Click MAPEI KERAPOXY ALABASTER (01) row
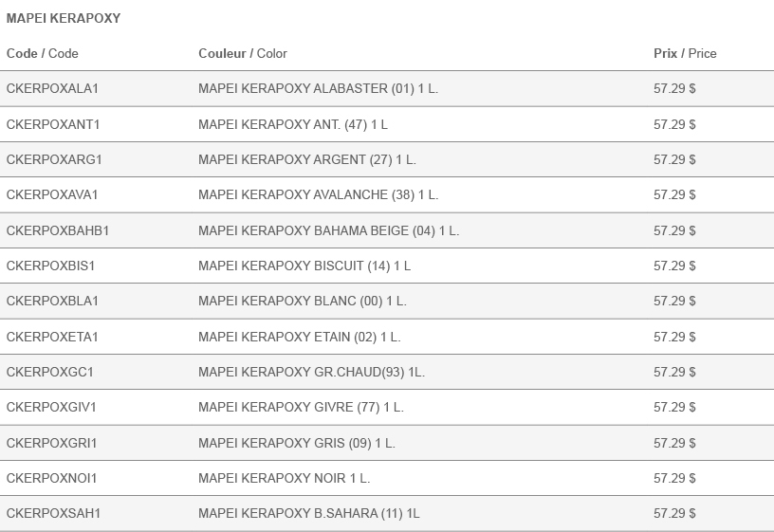Screen dimensions: 774x532 click(387, 89)
